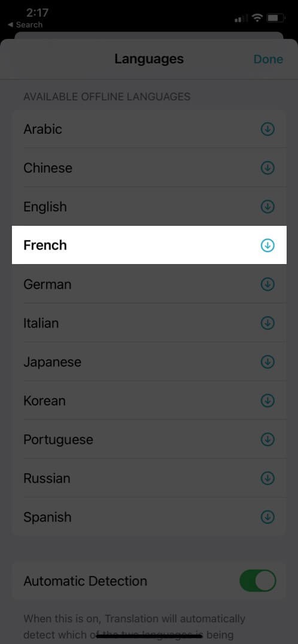Download the Arabic offline language
The image size is (298, 644).
click(x=267, y=130)
